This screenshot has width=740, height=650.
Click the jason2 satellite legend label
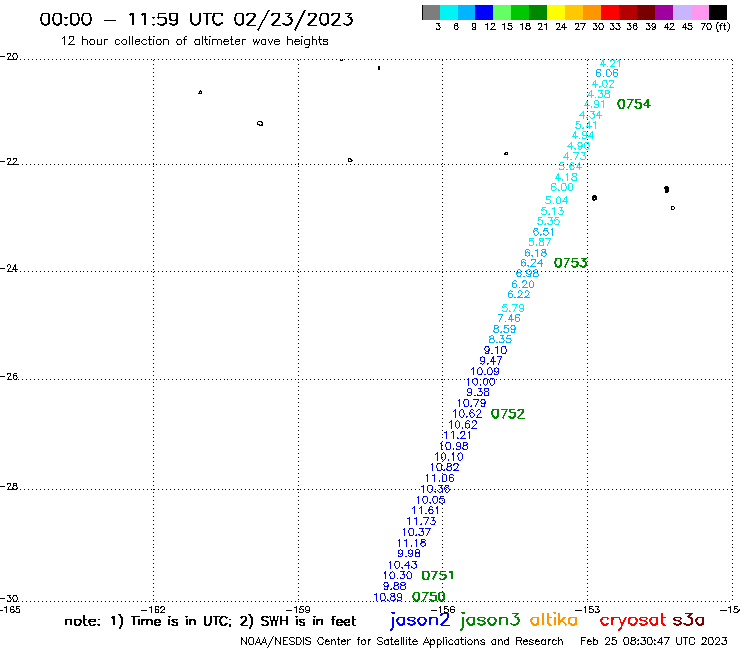pyautogui.click(x=420, y=620)
